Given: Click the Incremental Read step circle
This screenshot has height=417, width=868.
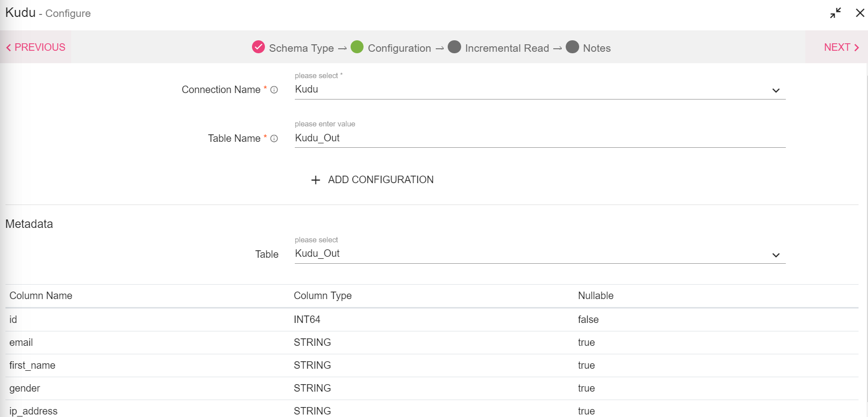Looking at the screenshot, I should [x=454, y=47].
